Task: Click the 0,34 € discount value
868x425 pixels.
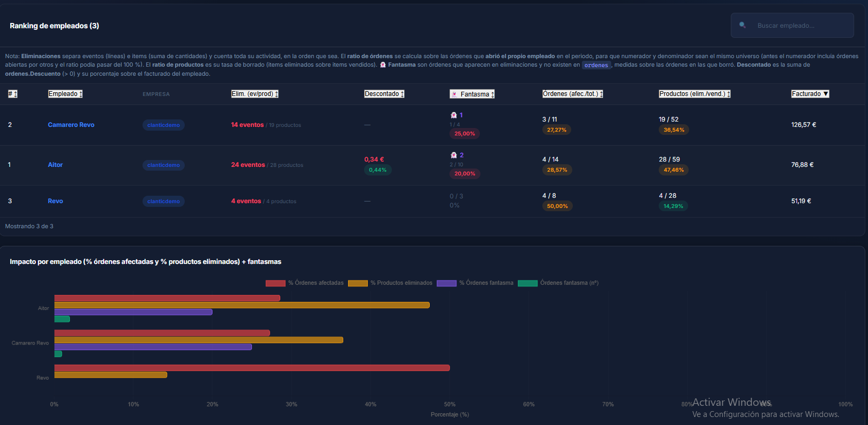Action: point(374,159)
